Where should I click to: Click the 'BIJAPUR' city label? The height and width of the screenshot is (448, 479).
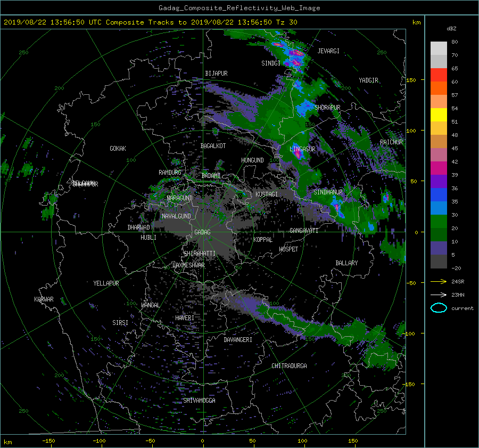pyautogui.click(x=216, y=74)
